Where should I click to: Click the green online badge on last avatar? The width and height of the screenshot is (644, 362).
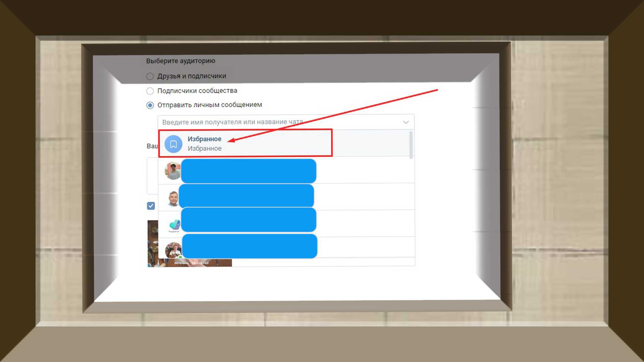point(180,257)
